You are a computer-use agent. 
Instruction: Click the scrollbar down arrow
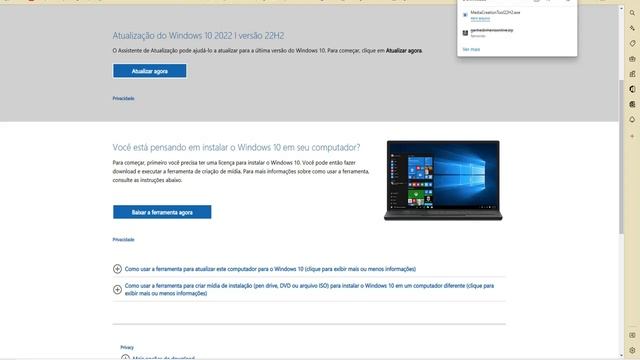pyautogui.click(x=621, y=356)
